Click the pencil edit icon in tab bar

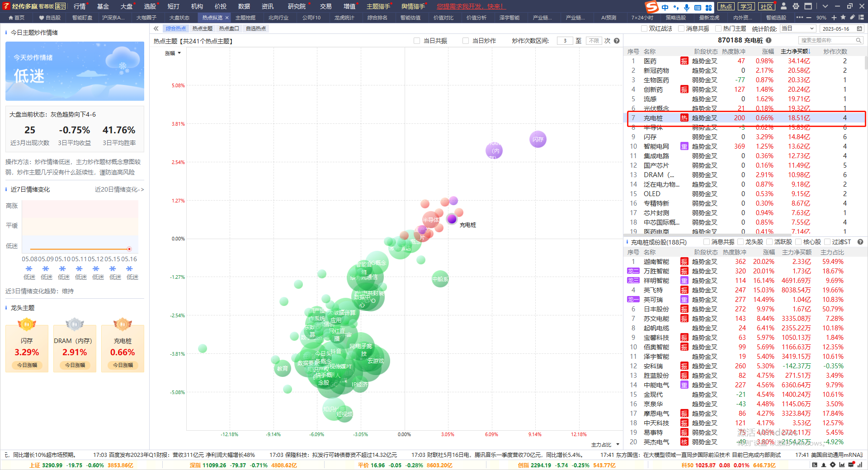coord(852,18)
